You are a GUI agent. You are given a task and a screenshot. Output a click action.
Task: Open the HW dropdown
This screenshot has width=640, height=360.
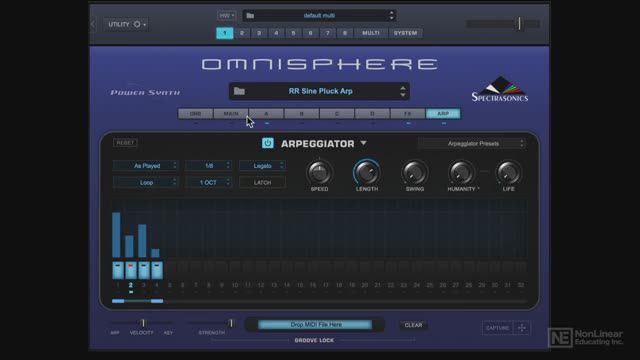226,16
